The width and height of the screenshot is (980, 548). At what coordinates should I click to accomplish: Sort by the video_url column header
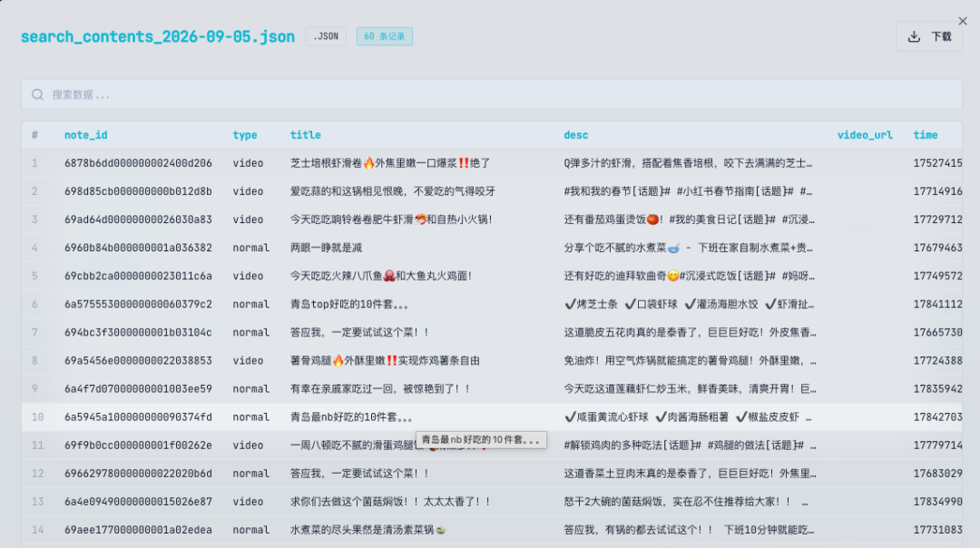865,135
